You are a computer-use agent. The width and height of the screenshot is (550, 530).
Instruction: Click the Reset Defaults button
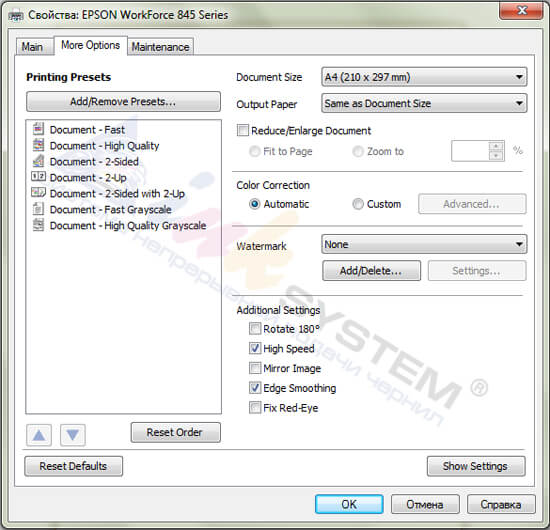click(x=74, y=466)
